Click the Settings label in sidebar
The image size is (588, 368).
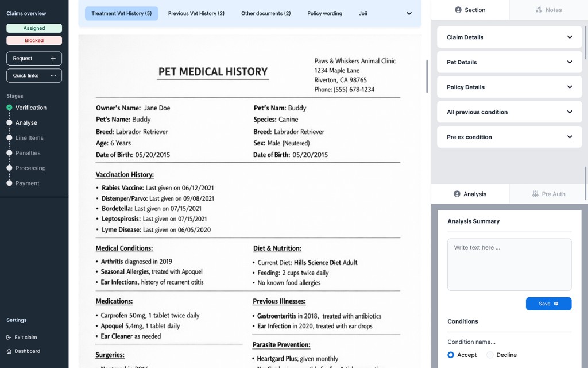(17, 320)
